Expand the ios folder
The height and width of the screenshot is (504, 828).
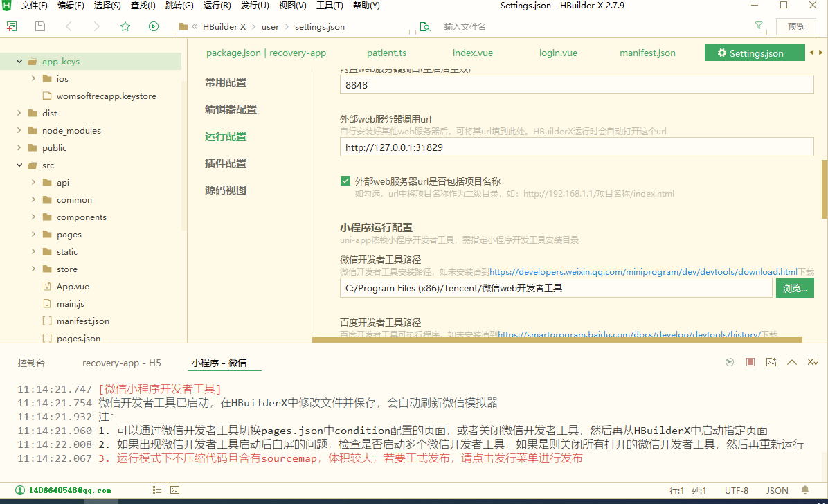33,78
